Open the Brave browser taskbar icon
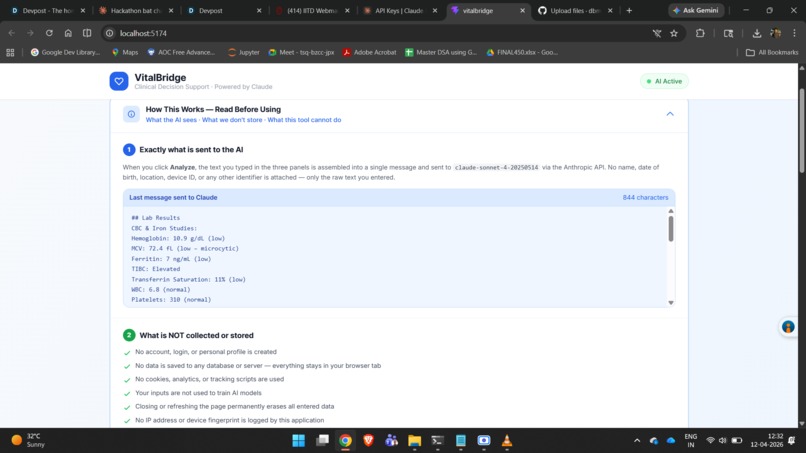The image size is (806, 453). click(368, 441)
